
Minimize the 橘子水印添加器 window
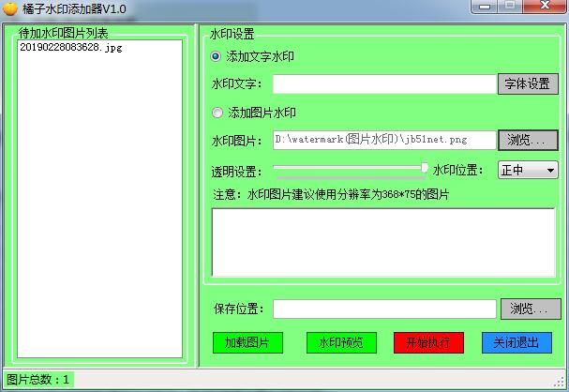click(485, 7)
